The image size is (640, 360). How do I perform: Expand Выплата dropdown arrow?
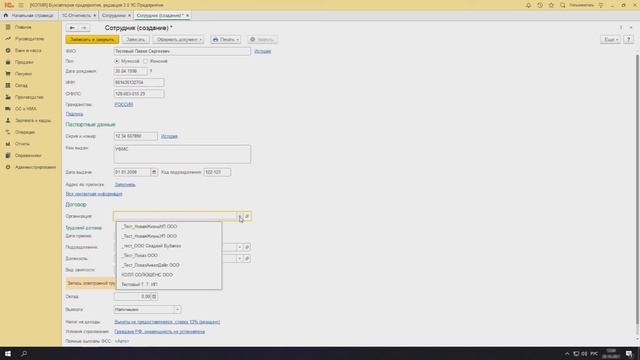coord(177,309)
